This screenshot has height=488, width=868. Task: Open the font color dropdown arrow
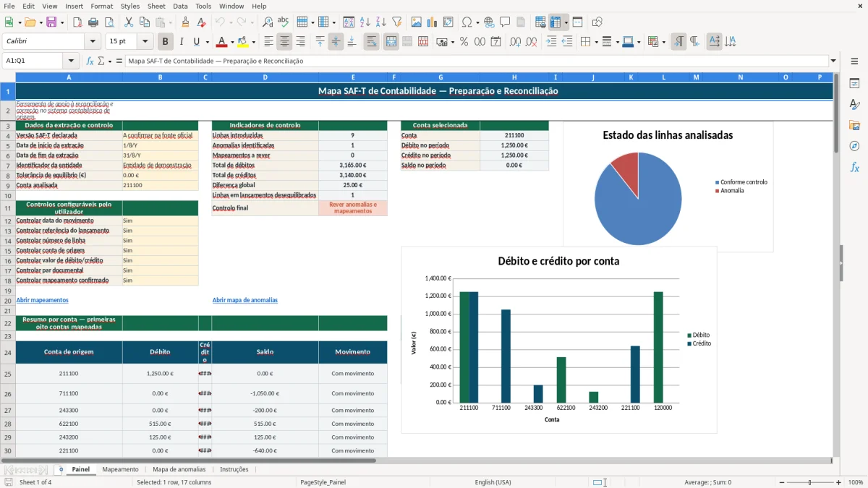click(x=231, y=42)
